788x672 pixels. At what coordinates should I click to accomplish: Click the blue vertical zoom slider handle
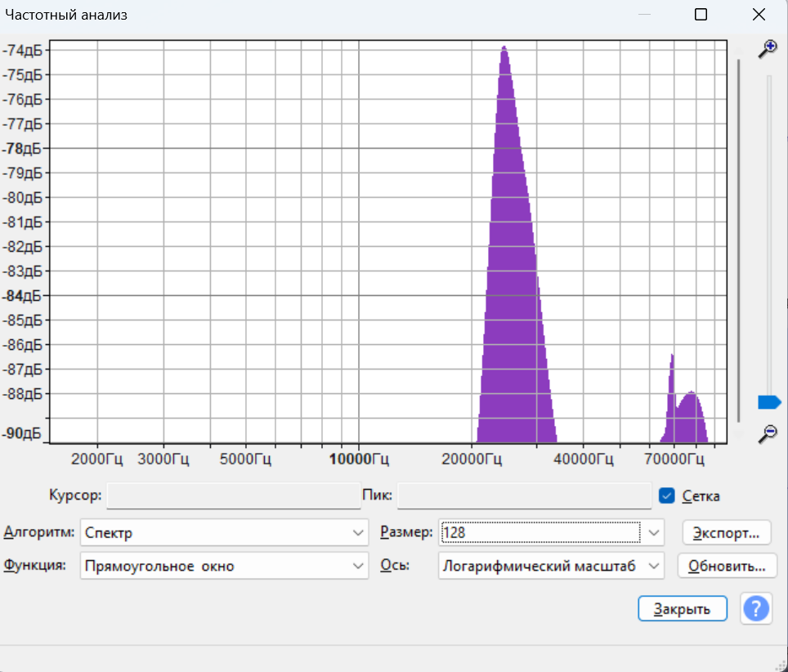[x=769, y=402]
